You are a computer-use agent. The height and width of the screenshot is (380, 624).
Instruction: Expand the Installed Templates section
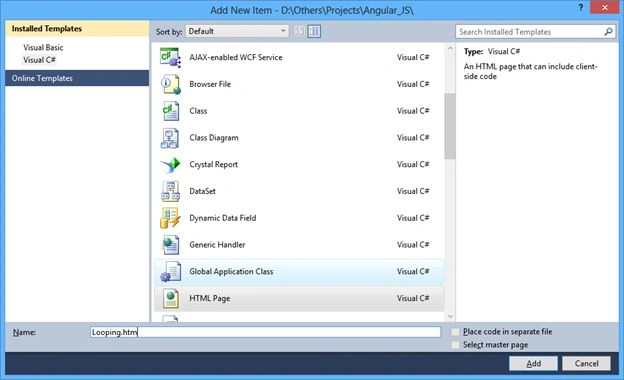[77, 29]
